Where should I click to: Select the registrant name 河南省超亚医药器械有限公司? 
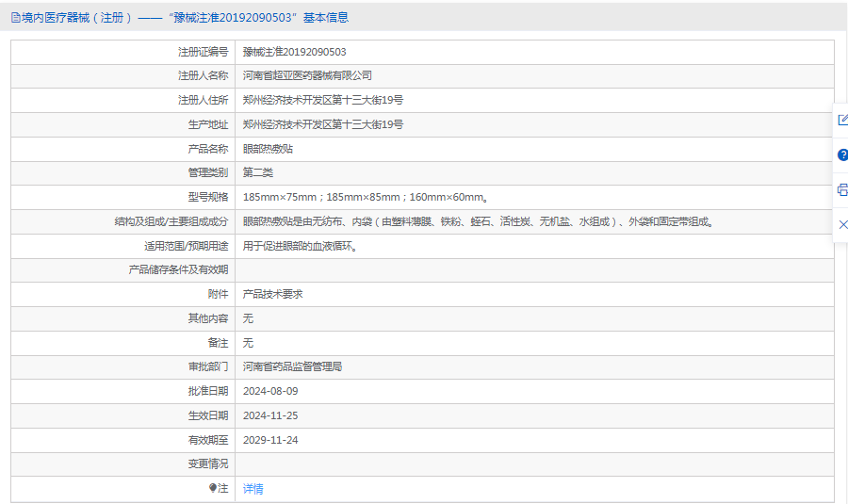[x=307, y=75]
